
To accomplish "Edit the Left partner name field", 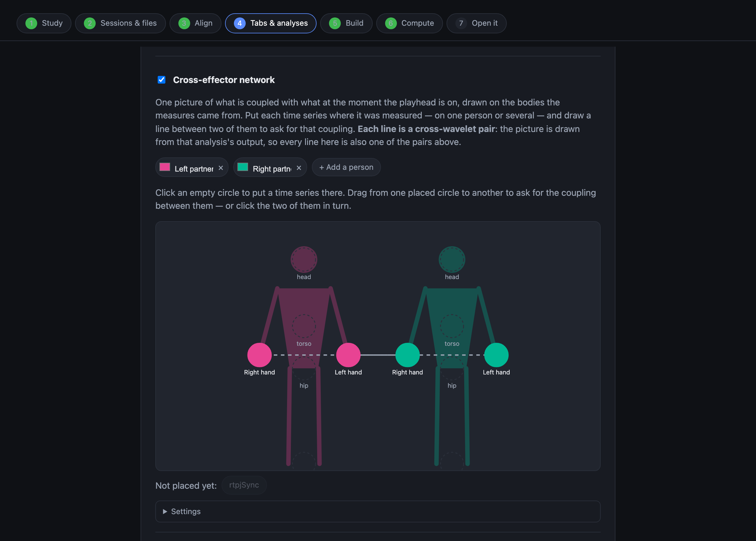I will (194, 169).
